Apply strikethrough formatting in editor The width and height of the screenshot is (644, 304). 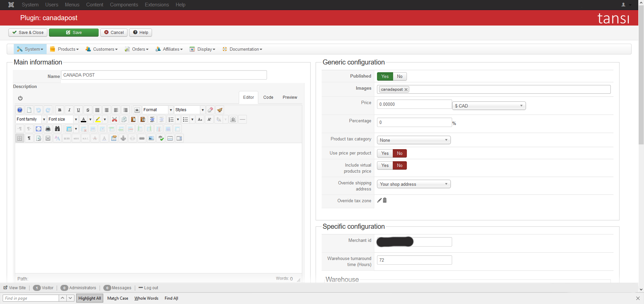click(x=88, y=110)
